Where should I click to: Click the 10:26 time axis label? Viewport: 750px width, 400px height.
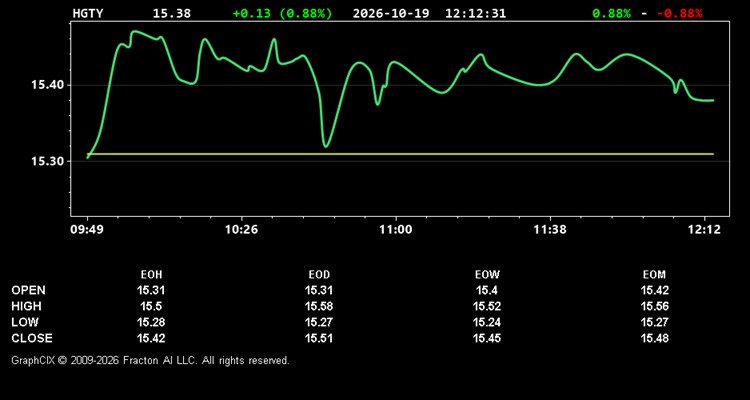point(242,230)
